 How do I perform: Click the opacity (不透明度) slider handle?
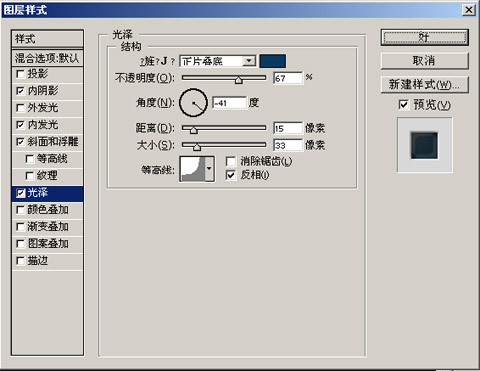(x=238, y=80)
